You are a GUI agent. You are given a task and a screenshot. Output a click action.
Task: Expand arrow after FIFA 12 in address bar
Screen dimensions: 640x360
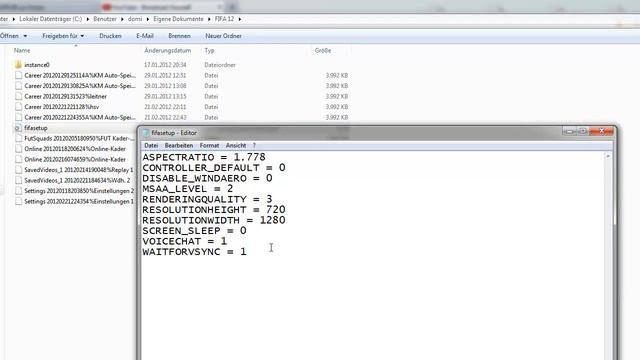(240, 19)
